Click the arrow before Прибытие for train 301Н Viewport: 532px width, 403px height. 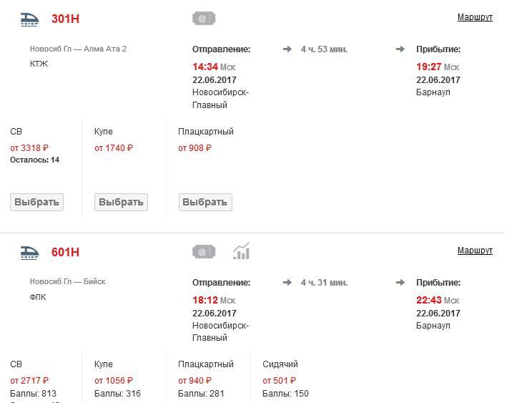click(400, 49)
